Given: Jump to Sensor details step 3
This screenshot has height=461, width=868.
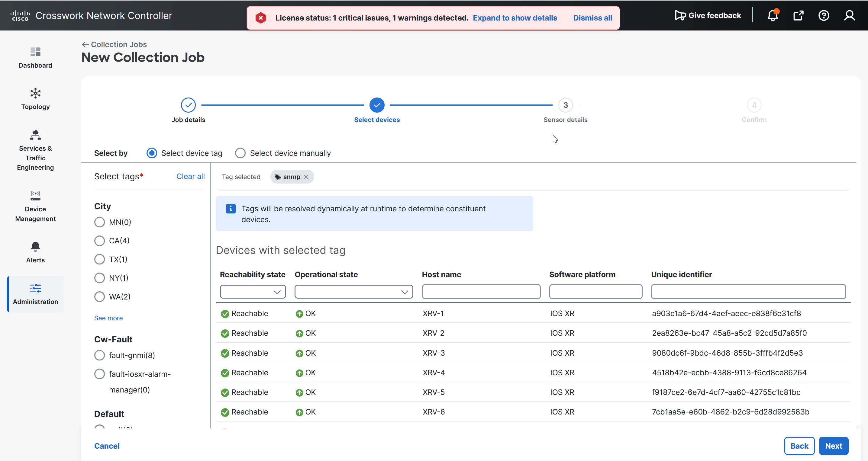Looking at the screenshot, I should pos(565,105).
